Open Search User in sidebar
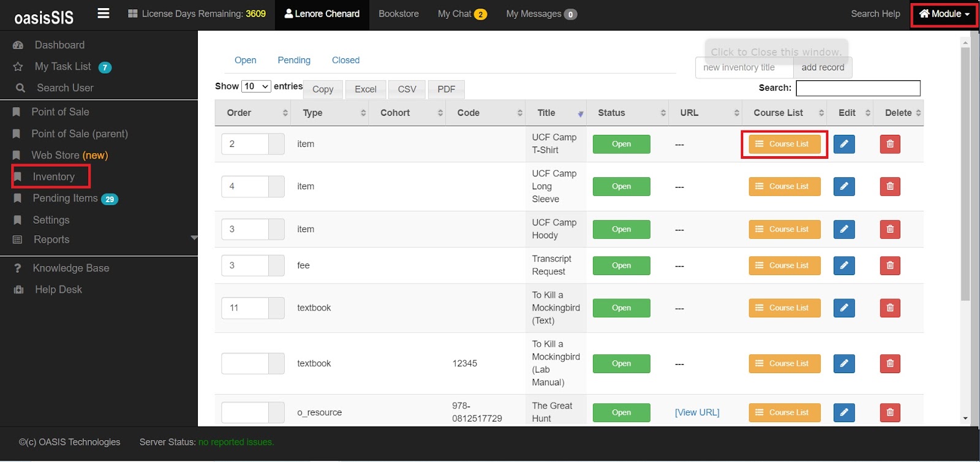The width and height of the screenshot is (980, 462). click(65, 88)
